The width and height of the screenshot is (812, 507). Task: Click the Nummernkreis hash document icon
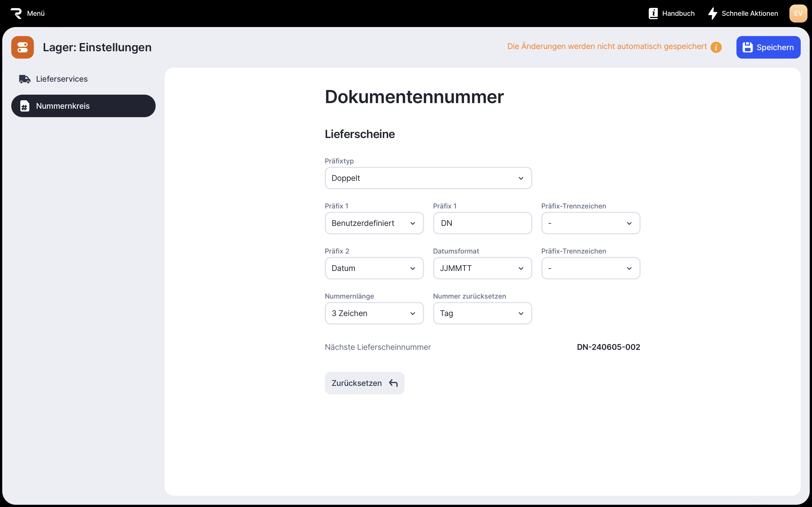click(x=25, y=106)
